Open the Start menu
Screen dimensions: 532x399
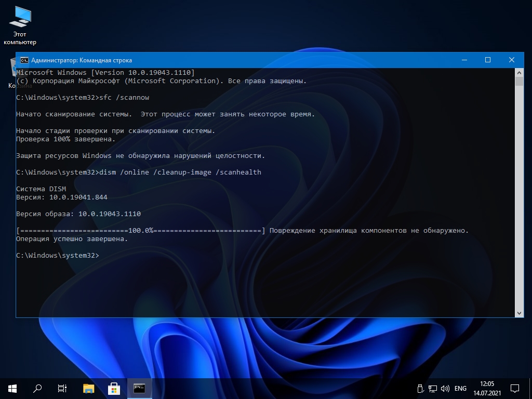click(x=12, y=388)
